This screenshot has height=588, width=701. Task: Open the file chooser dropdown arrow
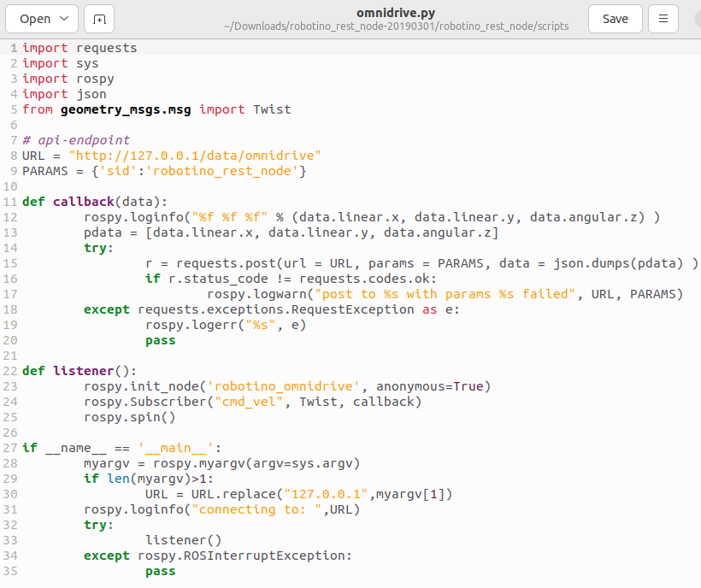[x=65, y=19]
